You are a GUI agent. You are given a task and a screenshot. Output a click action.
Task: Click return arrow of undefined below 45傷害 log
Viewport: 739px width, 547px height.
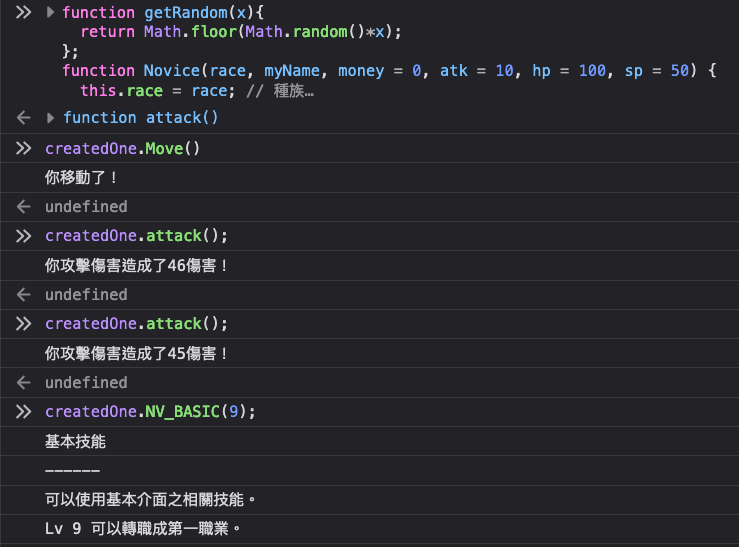tap(23, 383)
